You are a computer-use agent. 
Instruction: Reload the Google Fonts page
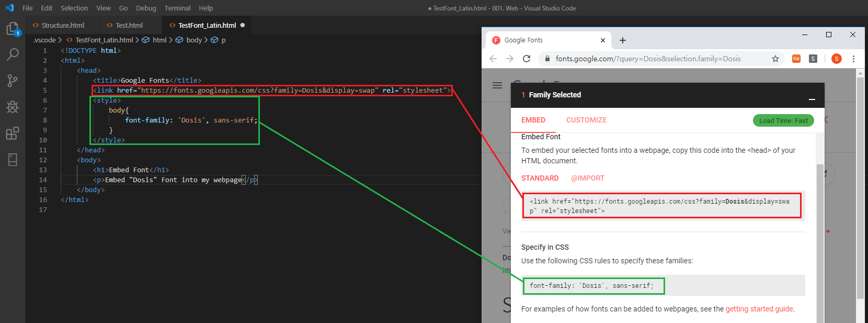pyautogui.click(x=527, y=59)
